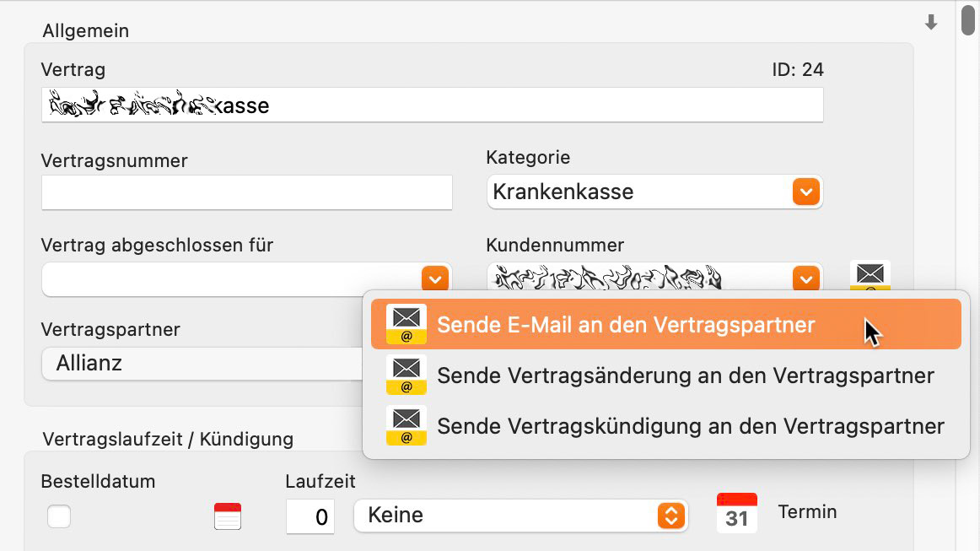The image size is (980, 551).
Task: Select Sende E-Mail an den Vertragspartner
Action: coord(626,325)
